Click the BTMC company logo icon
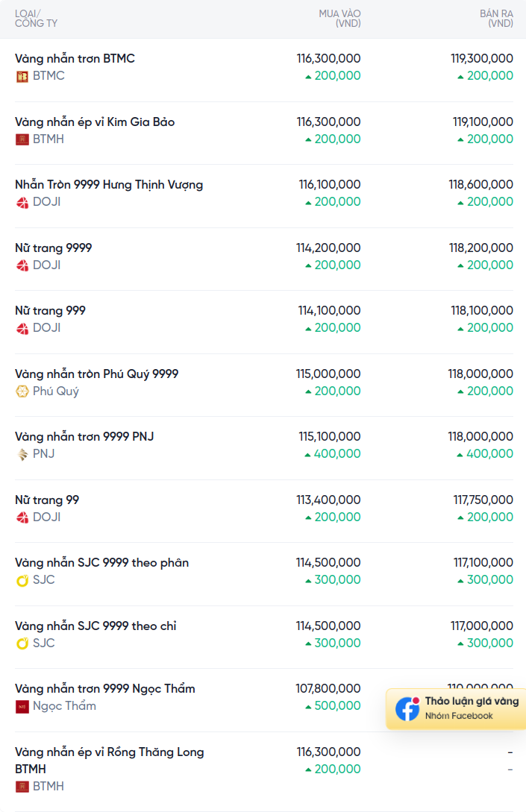 coord(22,77)
